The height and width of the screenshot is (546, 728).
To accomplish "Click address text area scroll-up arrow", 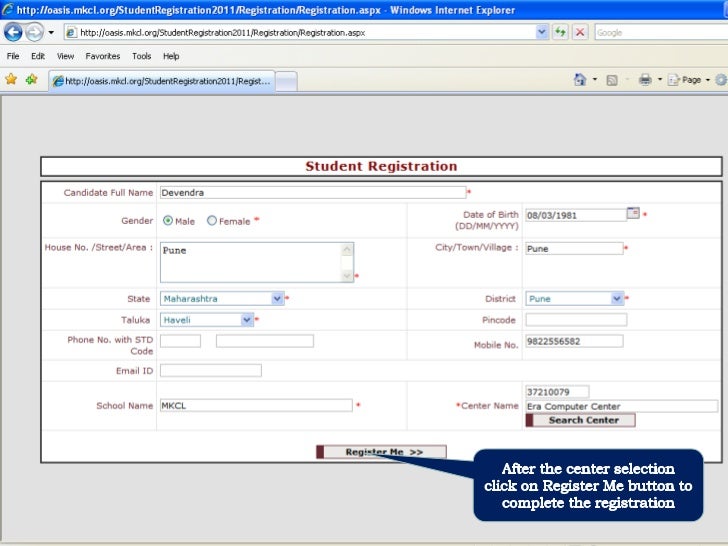I will (x=347, y=250).
